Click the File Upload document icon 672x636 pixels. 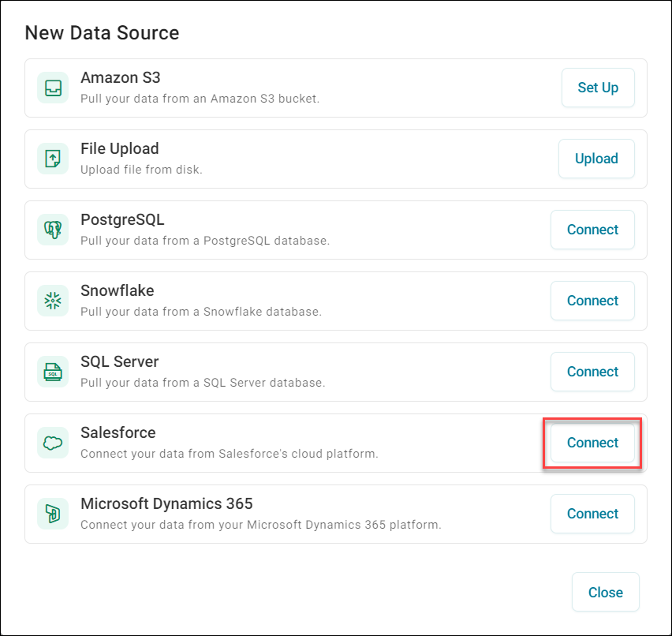53,159
